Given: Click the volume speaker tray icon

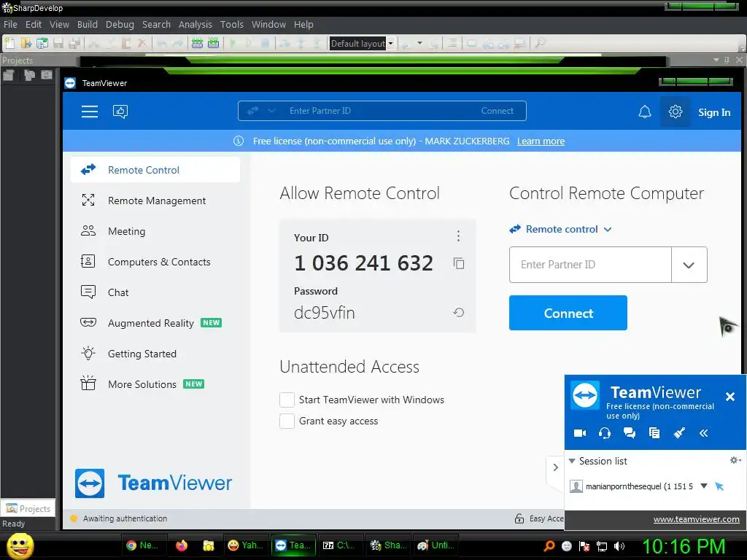Looking at the screenshot, I should tap(619, 546).
